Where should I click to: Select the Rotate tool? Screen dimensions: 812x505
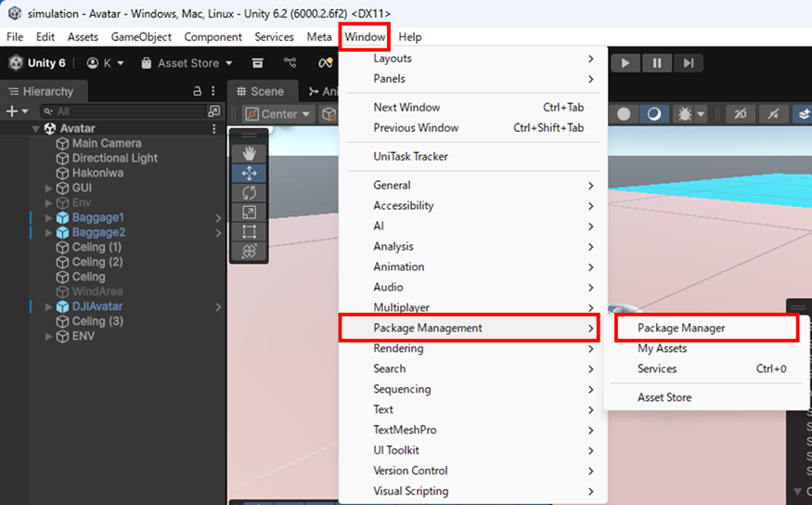[249, 193]
